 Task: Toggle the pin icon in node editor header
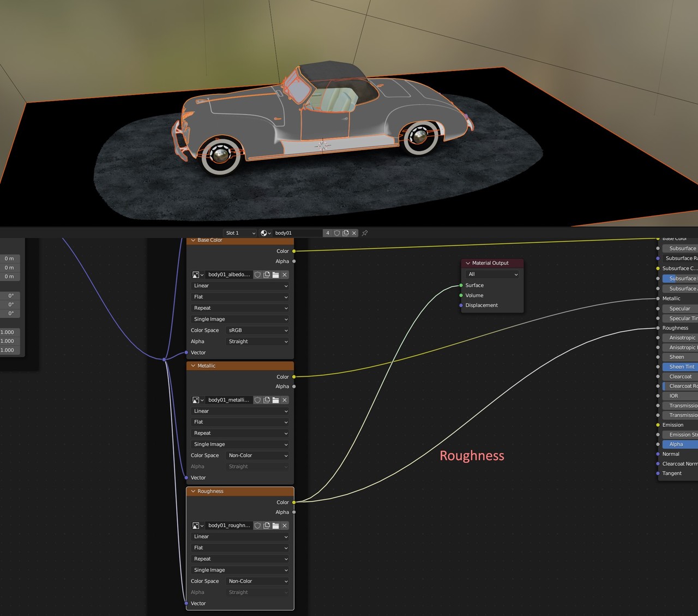pos(365,233)
